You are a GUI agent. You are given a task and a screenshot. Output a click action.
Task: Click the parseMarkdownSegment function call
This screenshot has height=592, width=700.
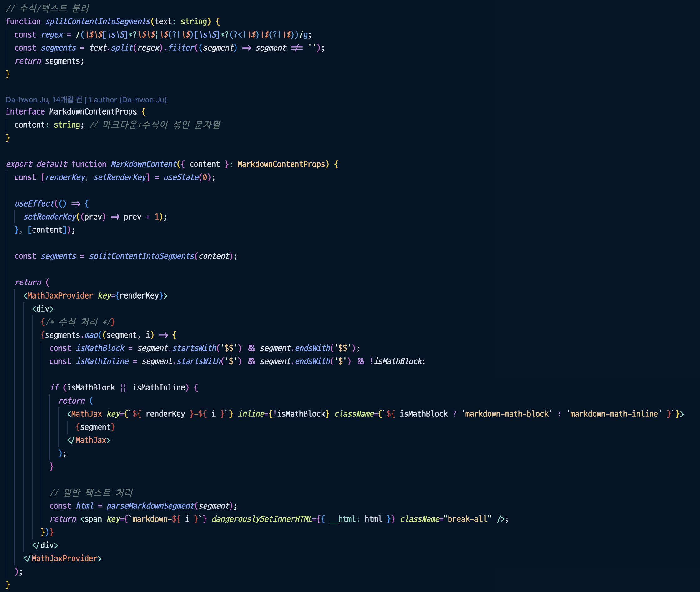(150, 506)
